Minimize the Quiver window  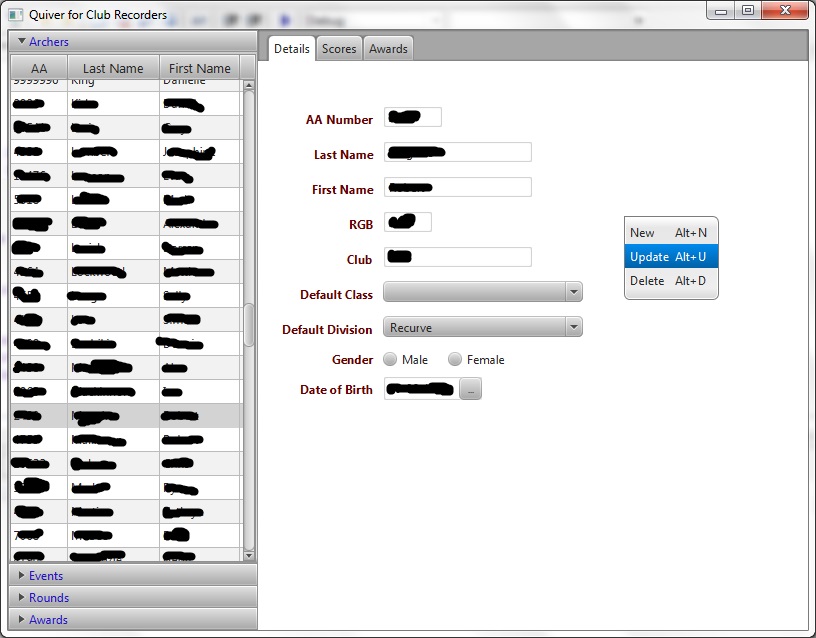coord(721,11)
